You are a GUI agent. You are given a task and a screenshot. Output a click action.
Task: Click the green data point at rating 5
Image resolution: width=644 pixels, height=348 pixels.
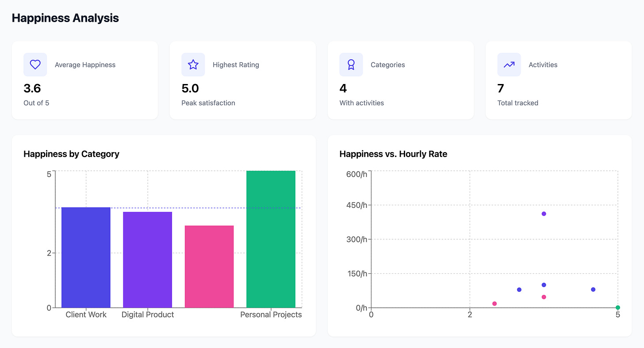pyautogui.click(x=617, y=307)
